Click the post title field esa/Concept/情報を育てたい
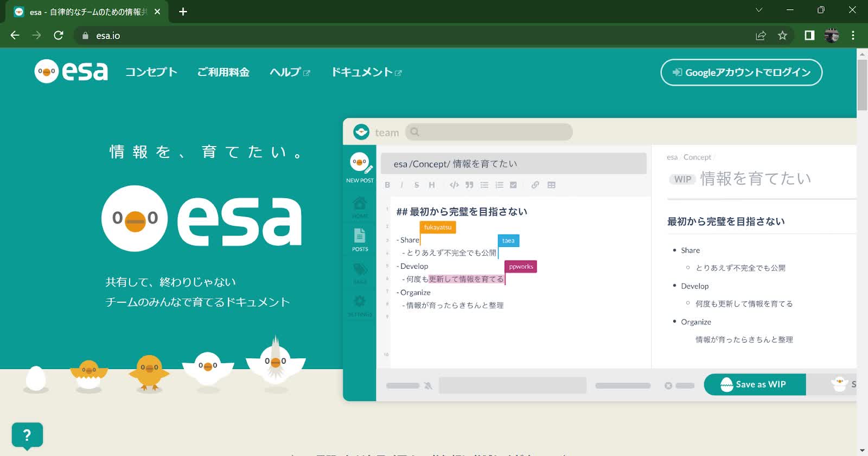Screen dimensions: 868x456 [x=514, y=163]
